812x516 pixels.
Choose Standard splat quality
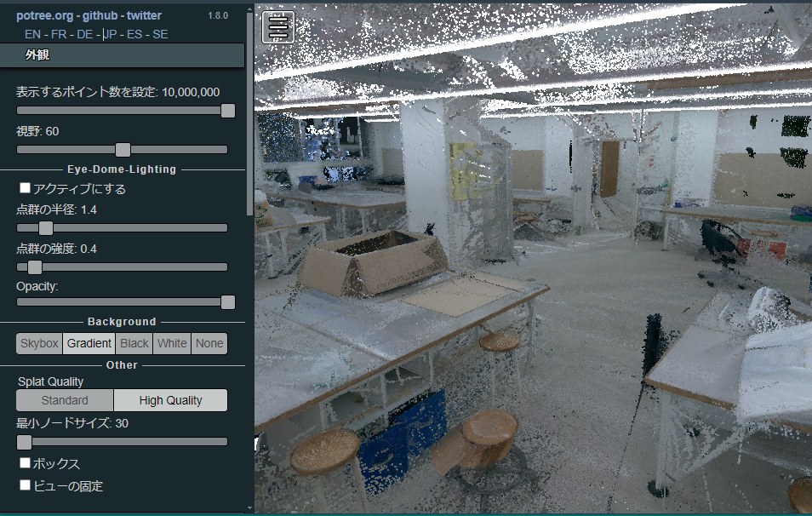(65, 400)
